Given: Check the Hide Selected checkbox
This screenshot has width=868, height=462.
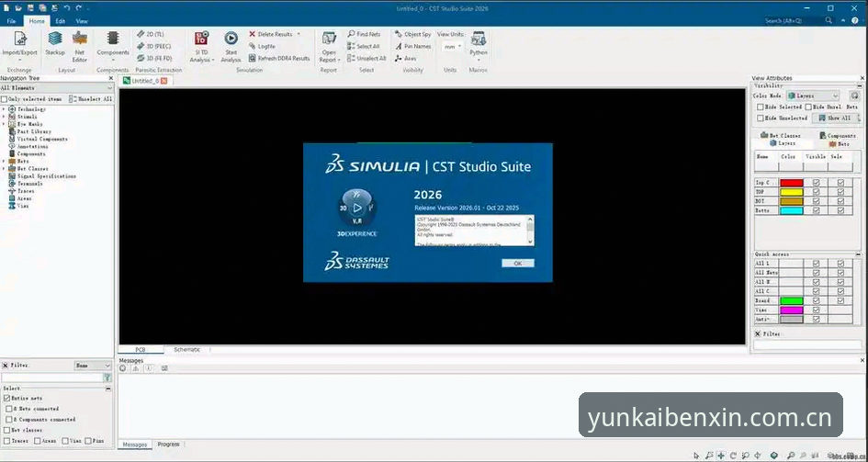Looking at the screenshot, I should [760, 107].
